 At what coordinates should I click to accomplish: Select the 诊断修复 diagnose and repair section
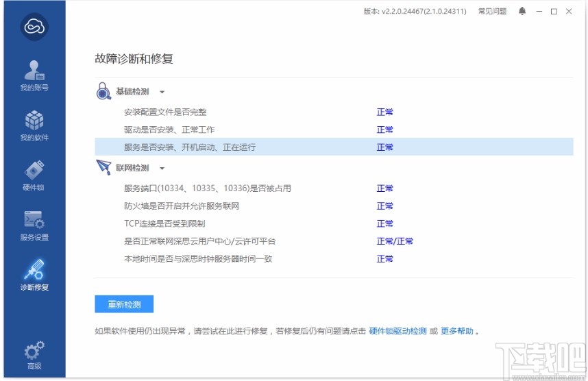point(34,275)
